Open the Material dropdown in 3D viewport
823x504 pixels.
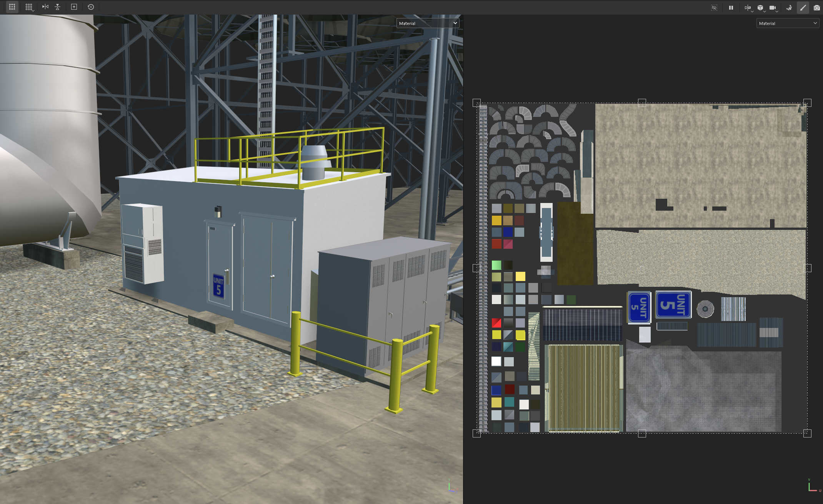click(427, 23)
